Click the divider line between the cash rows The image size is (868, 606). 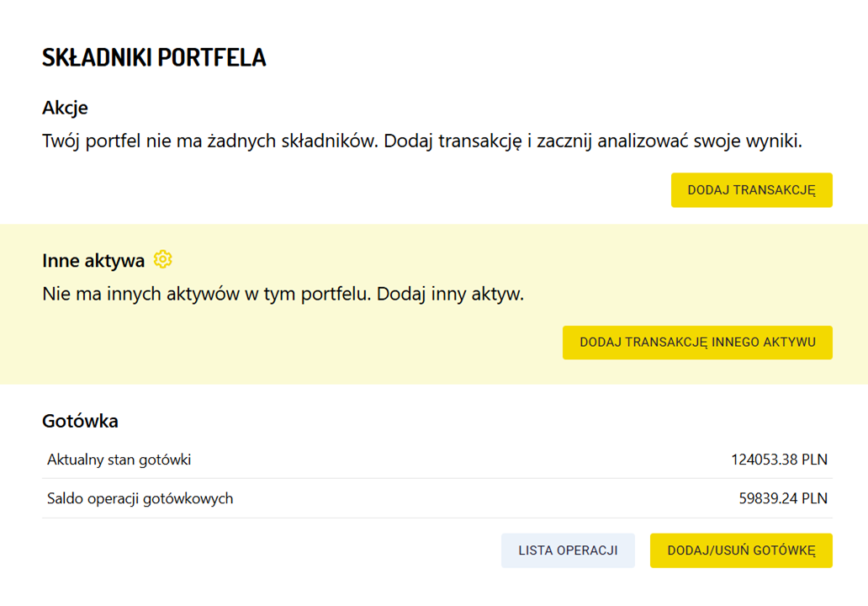point(421,479)
